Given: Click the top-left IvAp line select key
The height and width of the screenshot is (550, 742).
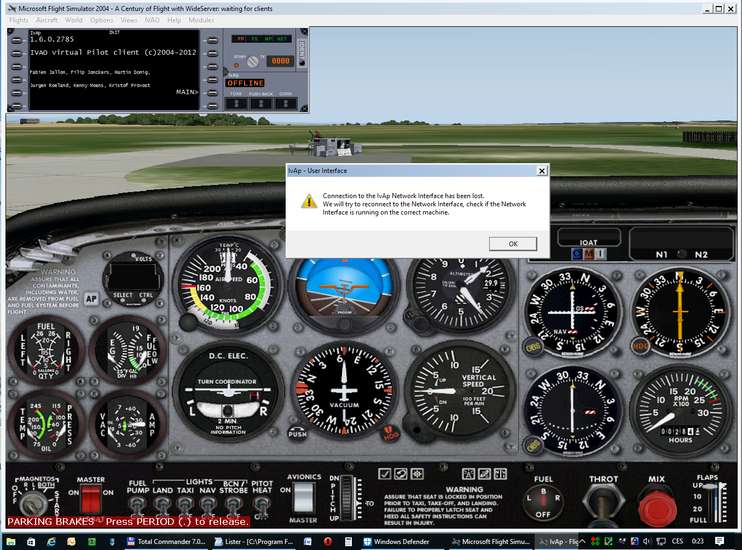Looking at the screenshot, I should 17,41.
